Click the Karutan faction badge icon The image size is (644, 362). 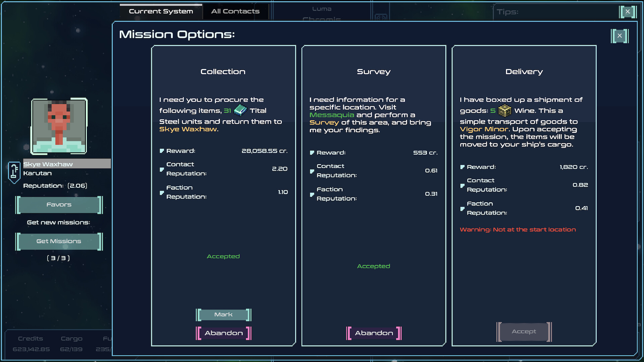(14, 172)
